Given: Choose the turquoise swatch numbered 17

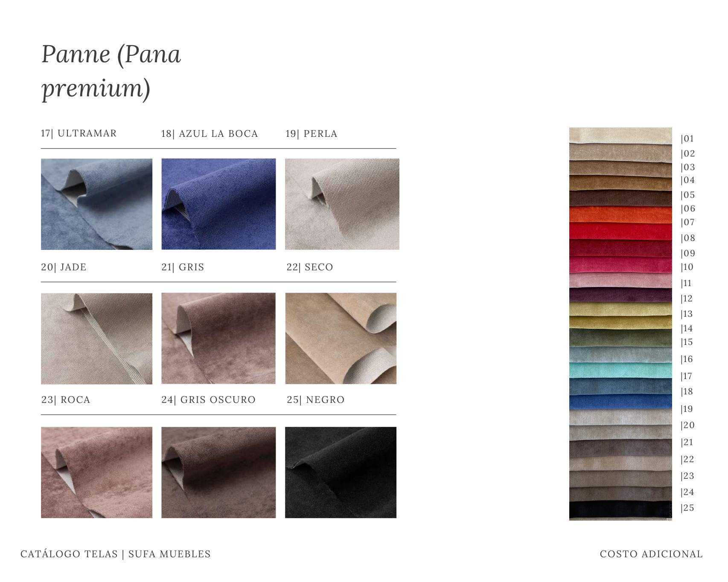Looking at the screenshot, I should 620,370.
